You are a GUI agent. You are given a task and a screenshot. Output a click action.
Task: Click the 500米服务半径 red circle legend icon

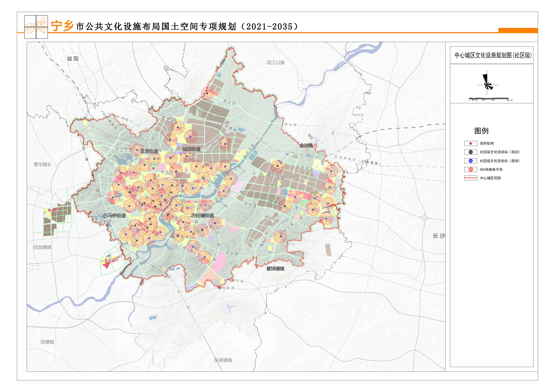(x=470, y=170)
